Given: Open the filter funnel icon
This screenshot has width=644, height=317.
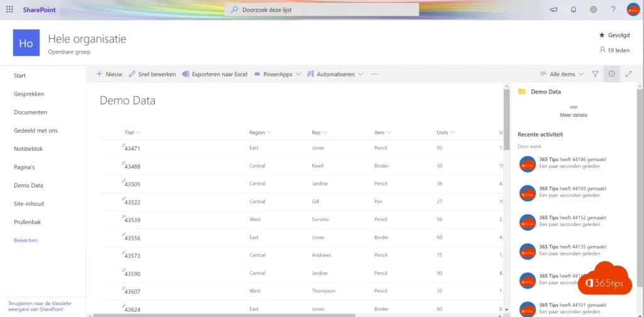Looking at the screenshot, I should [x=595, y=74].
